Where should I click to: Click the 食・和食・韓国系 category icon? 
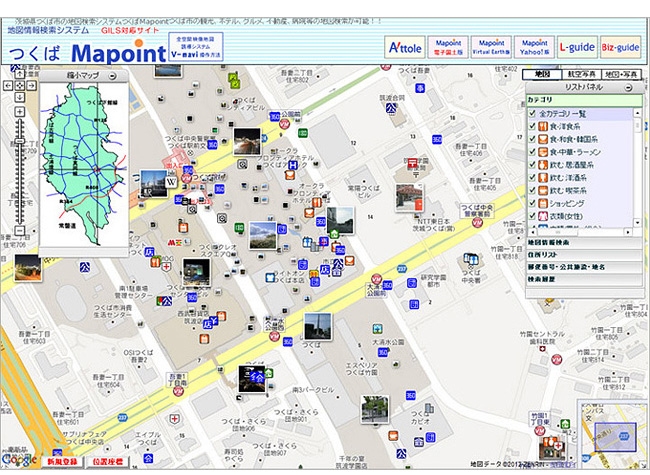click(x=543, y=139)
